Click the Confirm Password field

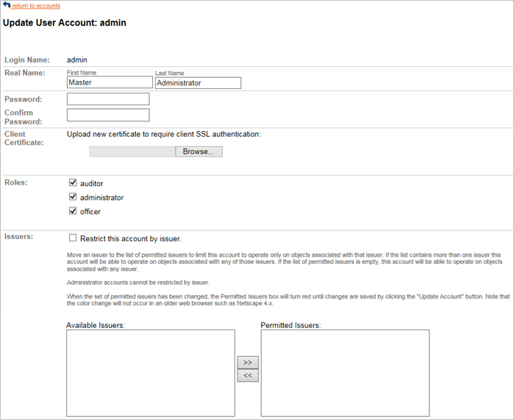pyautogui.click(x=108, y=115)
